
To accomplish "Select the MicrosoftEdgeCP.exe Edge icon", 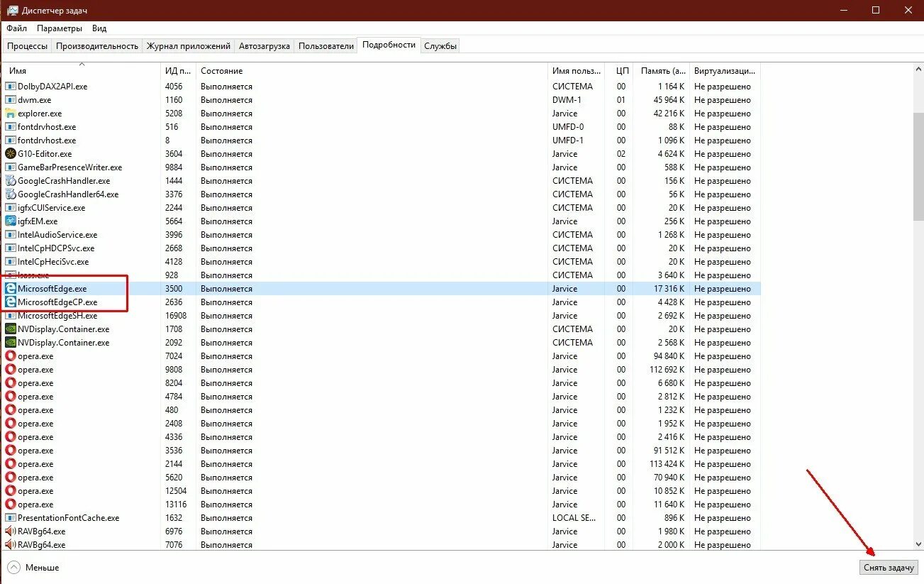I will pos(11,302).
